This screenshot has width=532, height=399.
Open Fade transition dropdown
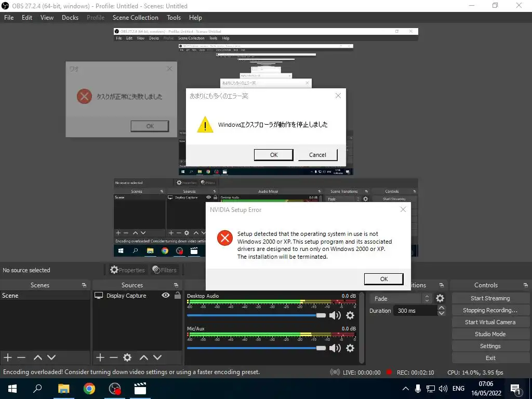click(x=401, y=299)
